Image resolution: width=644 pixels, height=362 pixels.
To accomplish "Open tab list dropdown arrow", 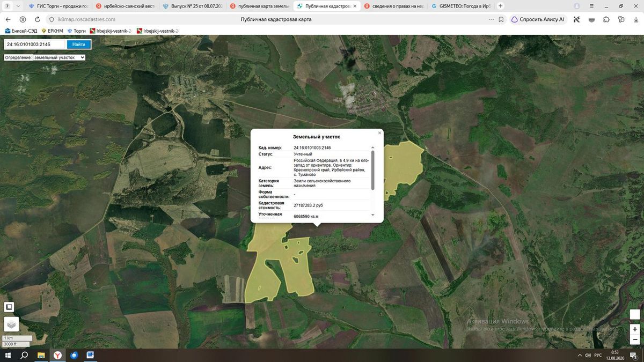I will click(19, 6).
